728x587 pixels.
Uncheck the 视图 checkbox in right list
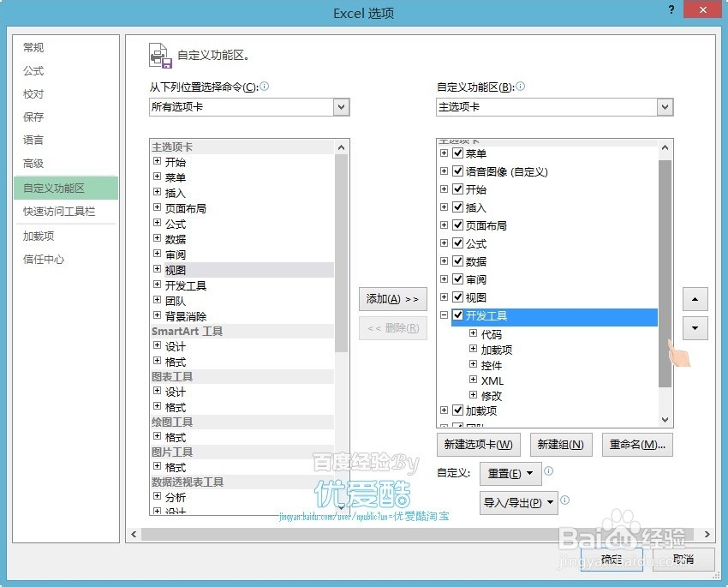point(458,296)
